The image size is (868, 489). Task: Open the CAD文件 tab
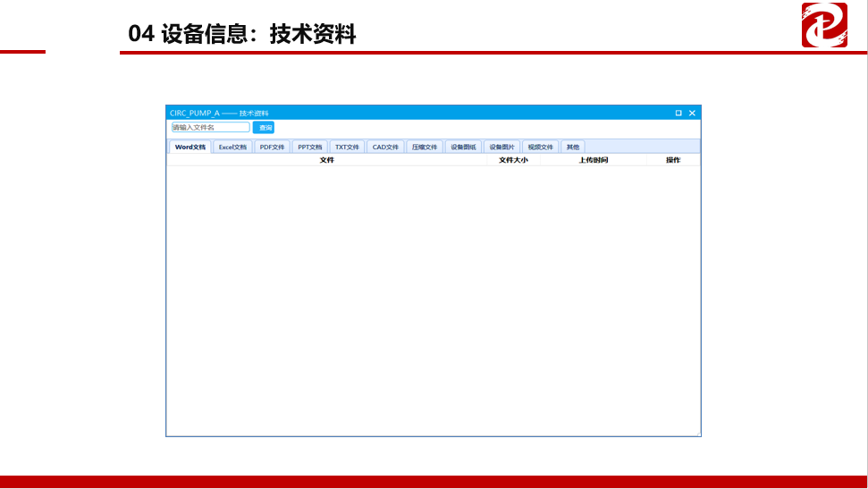tap(385, 147)
